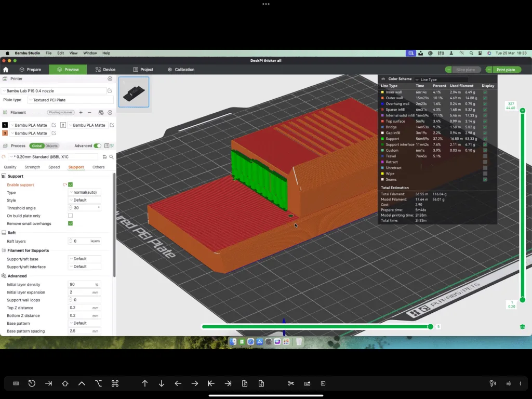Open filament settings gear icon
The height and width of the screenshot is (399, 532).
point(110,112)
